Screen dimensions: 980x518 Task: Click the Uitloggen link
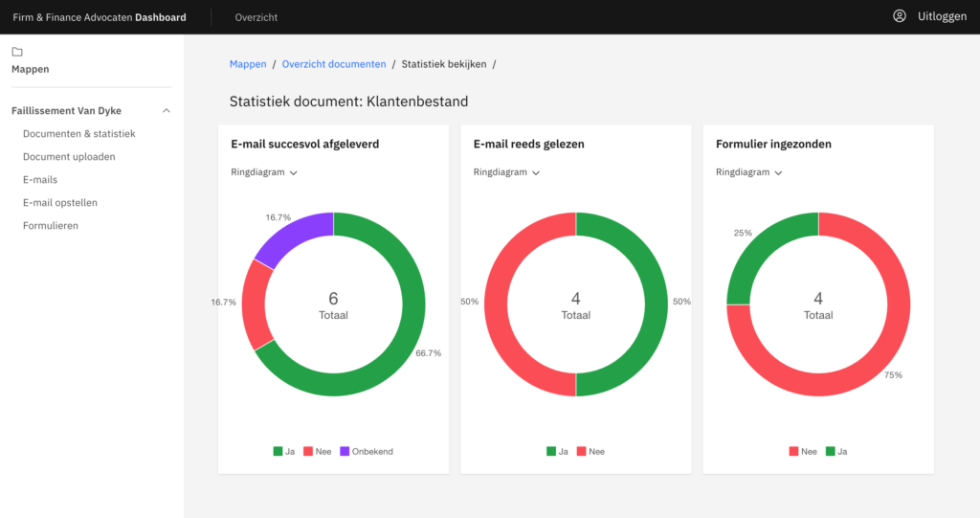click(942, 17)
